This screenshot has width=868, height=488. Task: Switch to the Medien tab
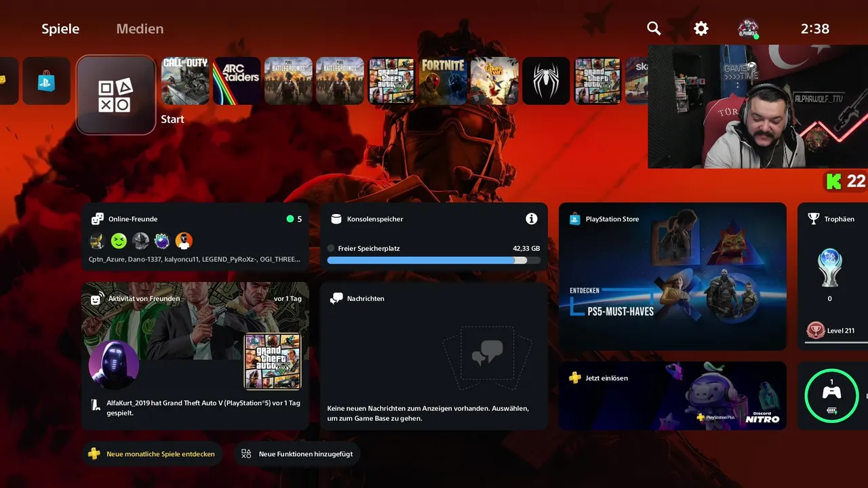[x=140, y=28]
